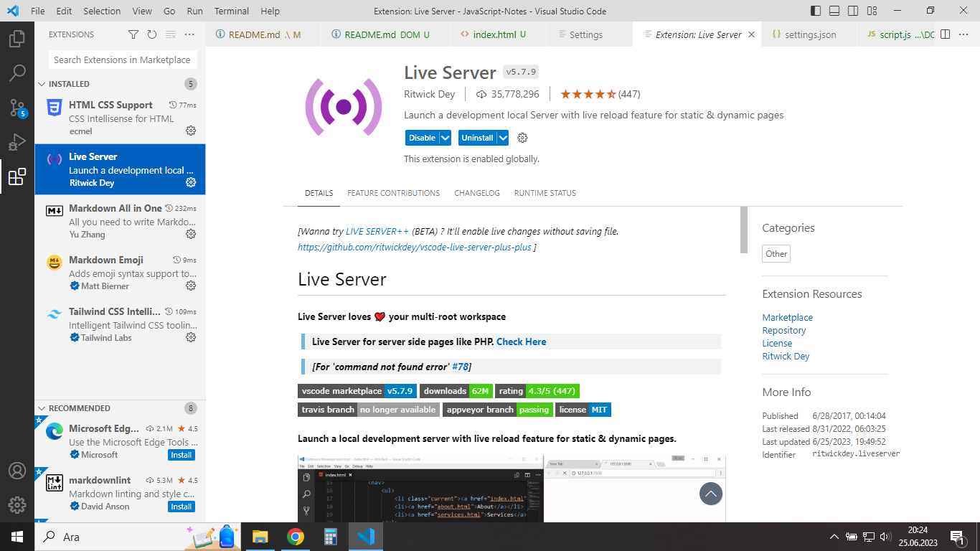Open the Markdown All in One gear menu
980x551 pixels.
191,234
